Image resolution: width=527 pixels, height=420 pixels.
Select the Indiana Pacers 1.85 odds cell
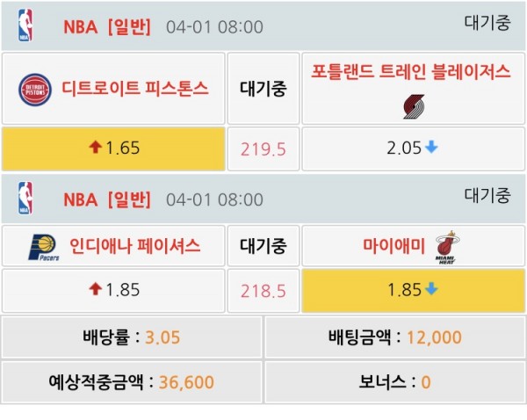112,290
